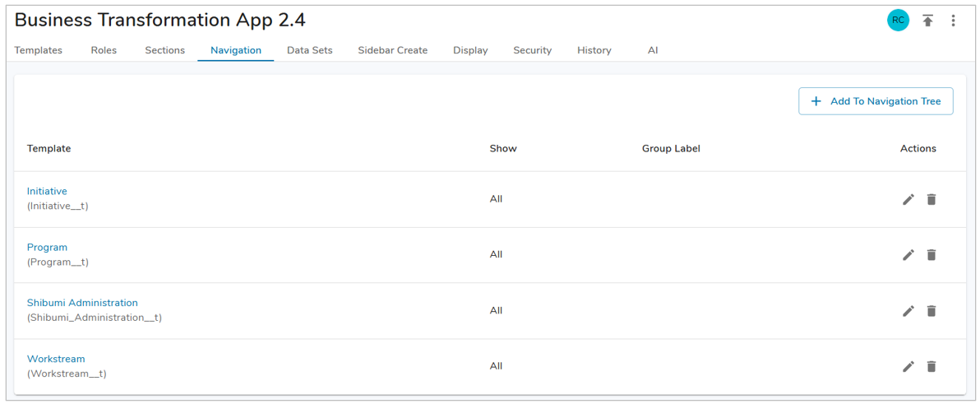Open the AI tab

click(x=652, y=50)
